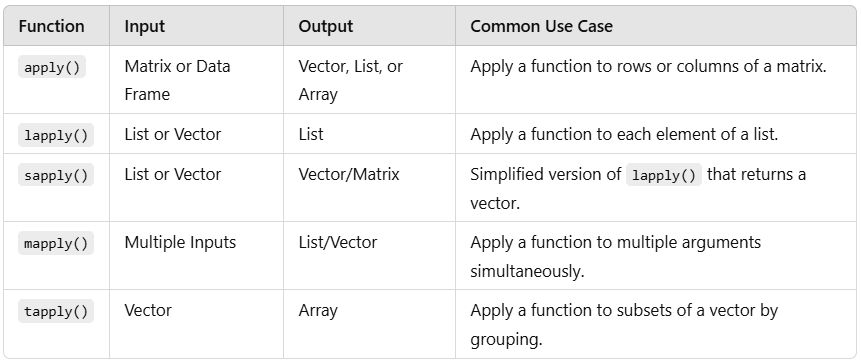Select the 'Vector, List, or Array' output cell
Screen dimensions: 861x363
click(350, 80)
